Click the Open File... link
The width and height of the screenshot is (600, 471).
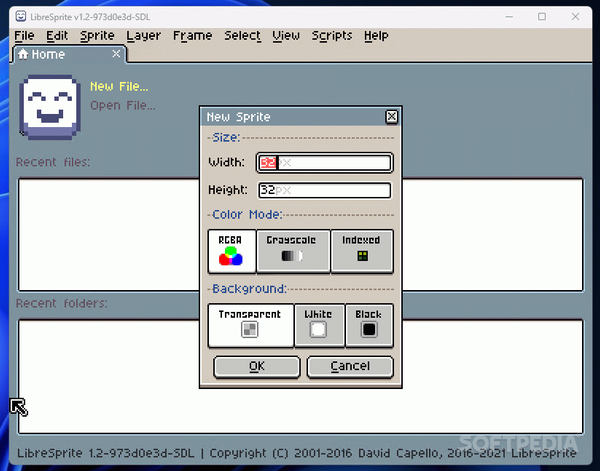tap(123, 105)
